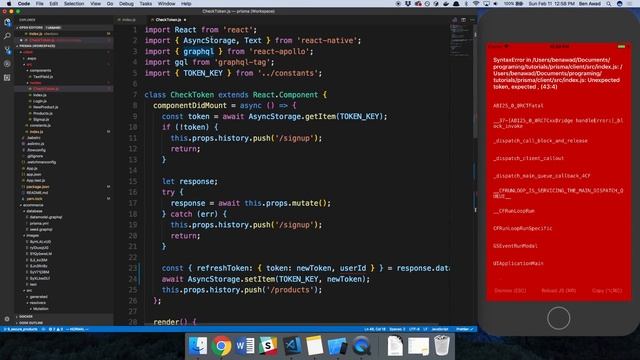The width and height of the screenshot is (640, 360).
Task: Click the AirPlay display icon in menu bar
Action: 486,4
